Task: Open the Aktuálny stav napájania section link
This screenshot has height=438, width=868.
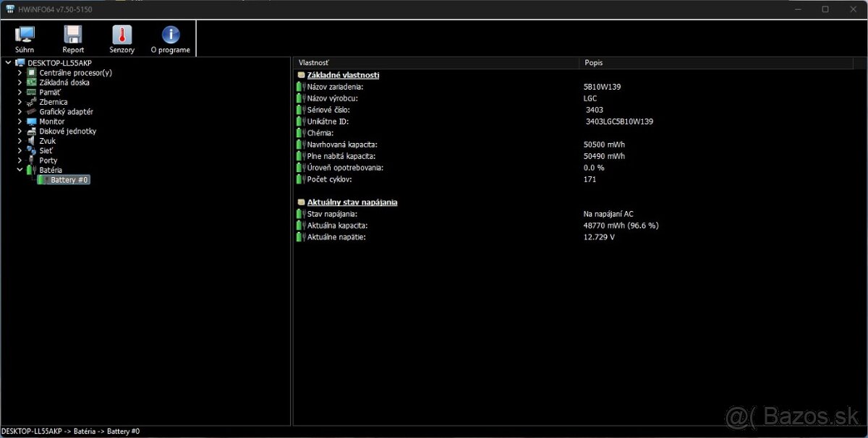Action: [x=352, y=202]
